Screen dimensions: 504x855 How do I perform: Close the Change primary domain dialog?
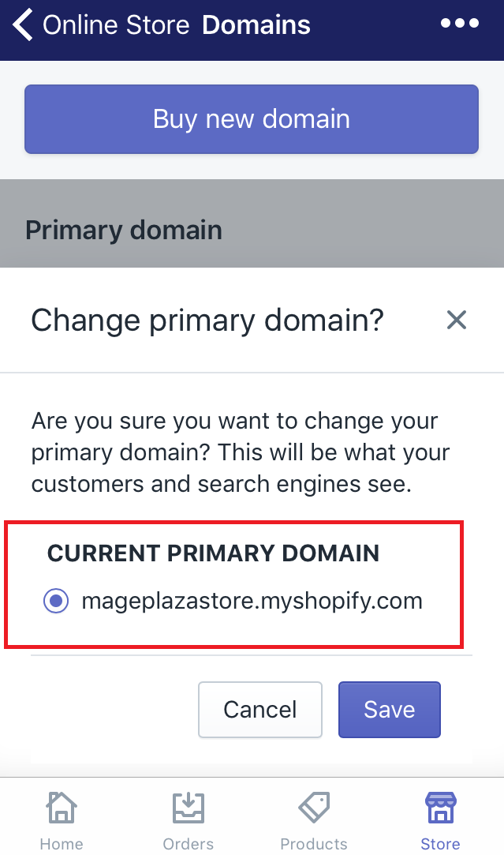pos(456,321)
